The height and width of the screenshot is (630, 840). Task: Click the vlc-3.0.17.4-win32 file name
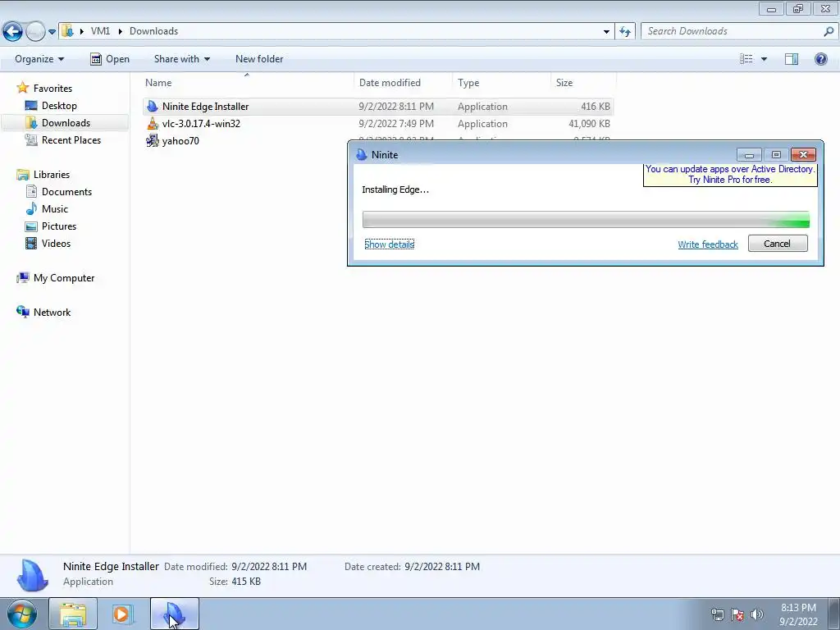click(201, 124)
